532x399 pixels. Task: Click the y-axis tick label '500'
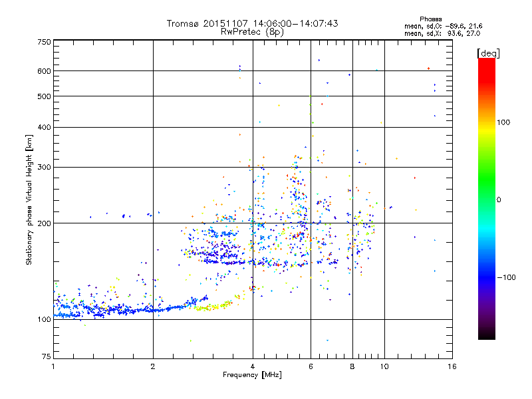point(44,96)
